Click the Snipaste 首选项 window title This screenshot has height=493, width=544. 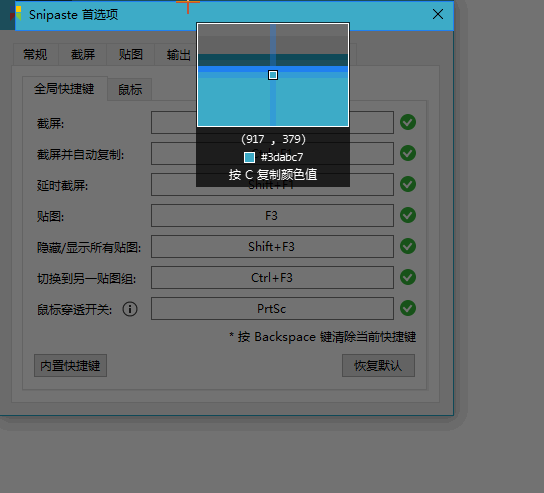(74, 15)
